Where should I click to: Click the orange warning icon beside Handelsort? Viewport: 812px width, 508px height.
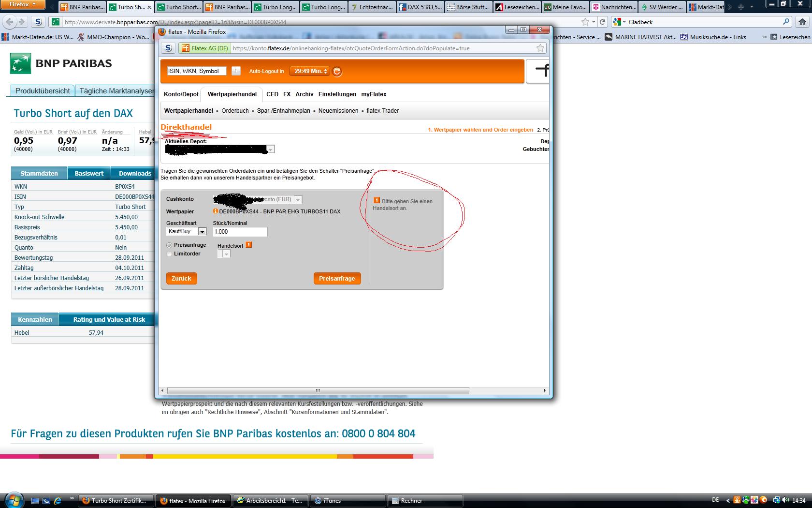[249, 245]
